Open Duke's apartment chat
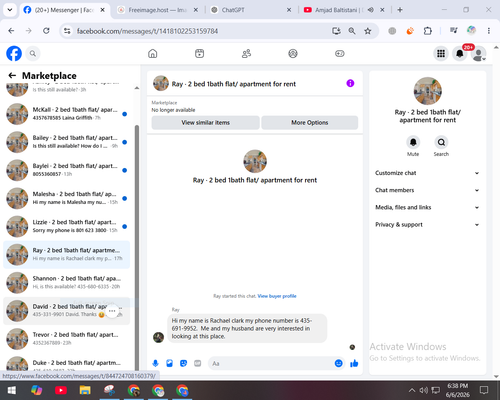Viewport: 500px width, 400px height. (67, 363)
